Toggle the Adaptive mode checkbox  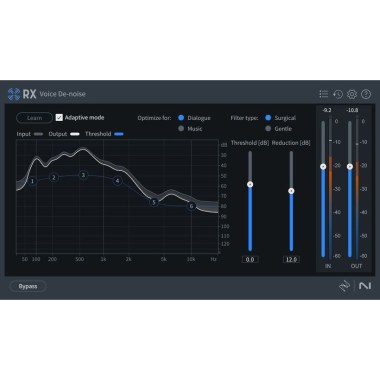[59, 117]
